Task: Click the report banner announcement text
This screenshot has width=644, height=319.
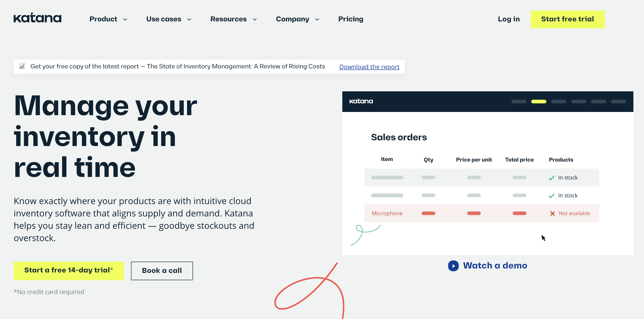Action: coord(178,66)
